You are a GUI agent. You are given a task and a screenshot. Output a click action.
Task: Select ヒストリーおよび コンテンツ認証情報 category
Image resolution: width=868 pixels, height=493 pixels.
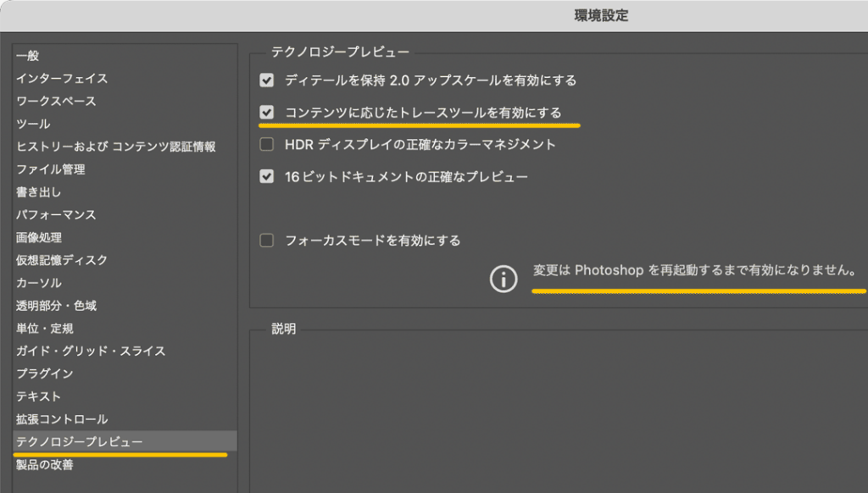click(115, 147)
